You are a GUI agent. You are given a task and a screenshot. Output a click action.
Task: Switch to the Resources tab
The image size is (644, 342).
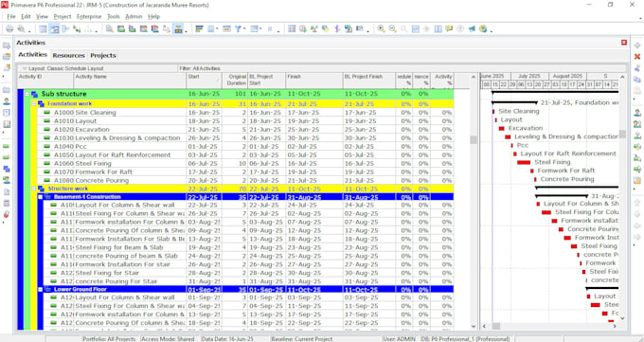click(68, 55)
